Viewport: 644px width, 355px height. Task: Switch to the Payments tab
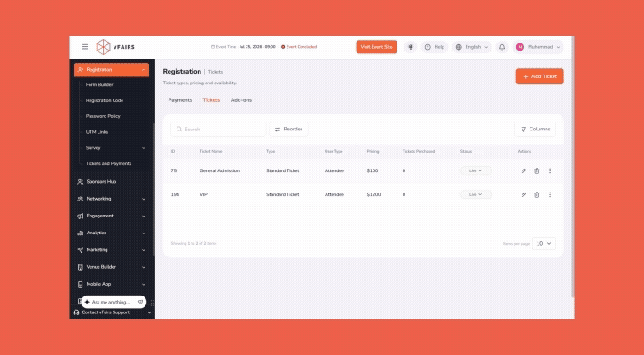[180, 100]
